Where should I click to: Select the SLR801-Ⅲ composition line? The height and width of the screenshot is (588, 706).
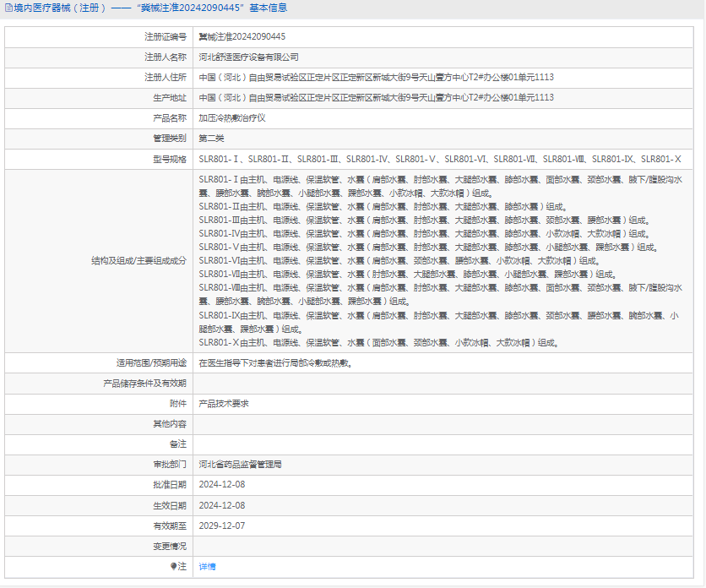pos(425,220)
